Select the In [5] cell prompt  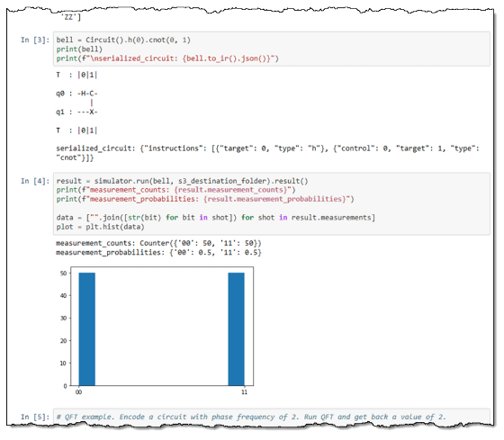pyautogui.click(x=35, y=417)
